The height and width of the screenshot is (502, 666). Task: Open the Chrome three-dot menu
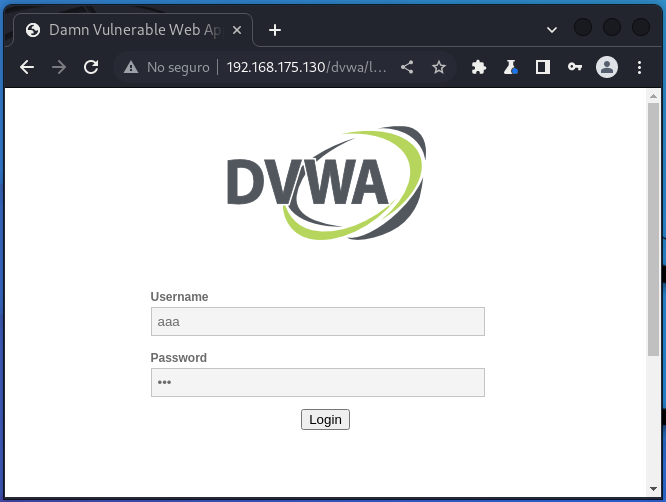tap(639, 67)
